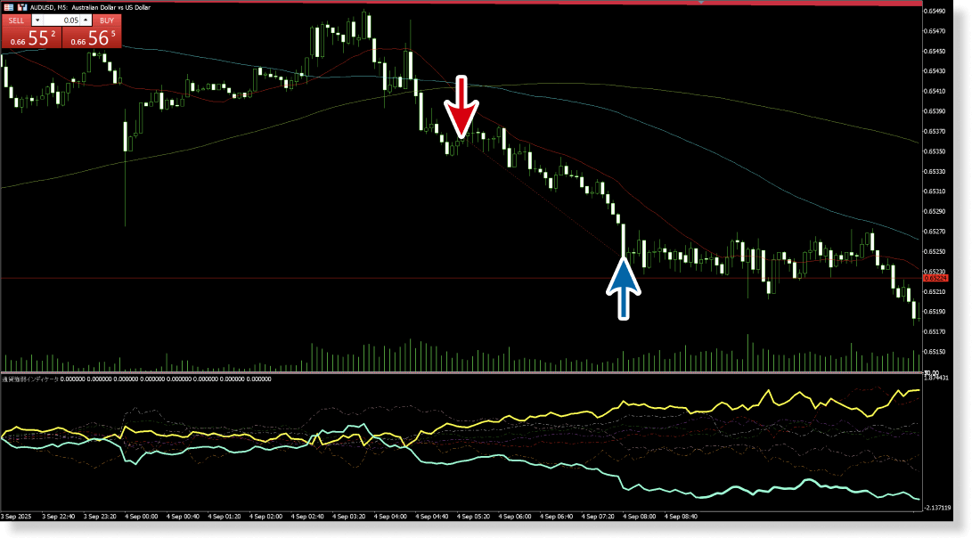Click the SELL button

(17, 20)
